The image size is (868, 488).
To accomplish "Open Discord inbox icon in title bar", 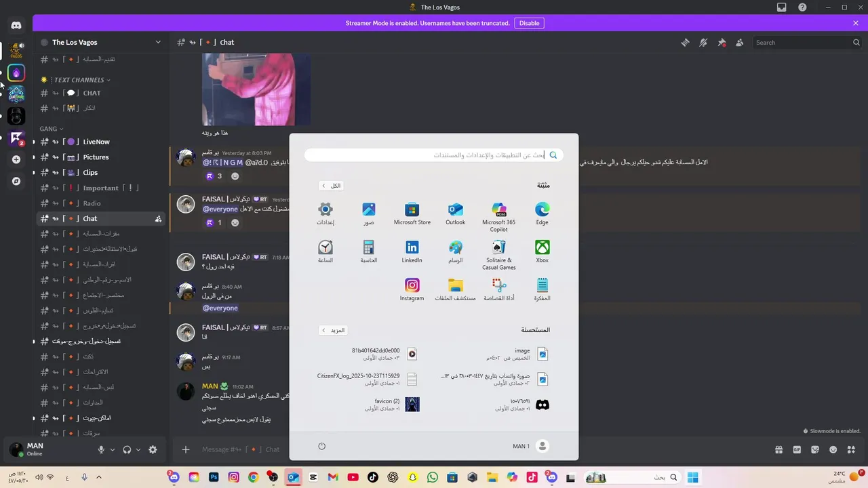I will (782, 7).
